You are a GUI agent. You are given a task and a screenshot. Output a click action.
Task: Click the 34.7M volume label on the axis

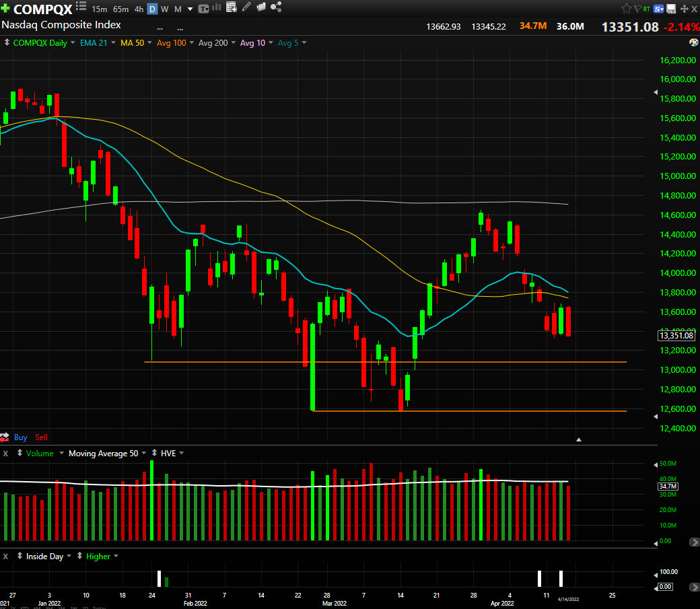point(668,487)
